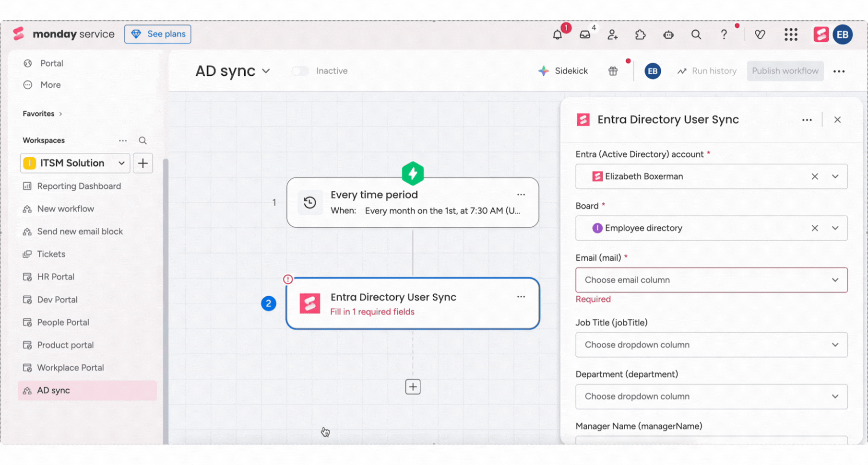Screen dimensions: 868x465
Task: Open Run history
Action: (x=707, y=71)
